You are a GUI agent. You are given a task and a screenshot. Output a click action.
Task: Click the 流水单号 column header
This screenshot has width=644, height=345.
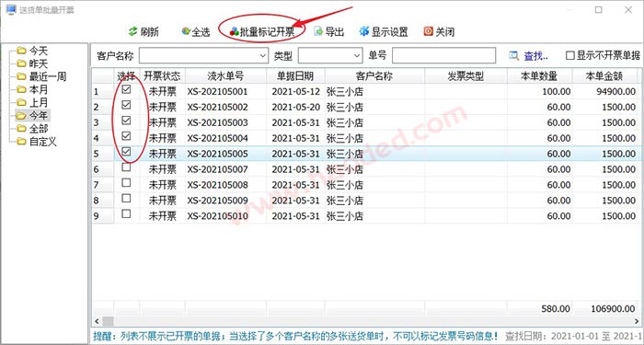point(225,76)
